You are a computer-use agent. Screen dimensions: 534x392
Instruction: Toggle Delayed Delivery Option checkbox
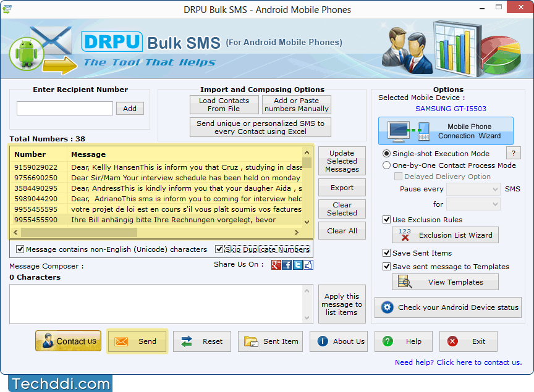(398, 177)
